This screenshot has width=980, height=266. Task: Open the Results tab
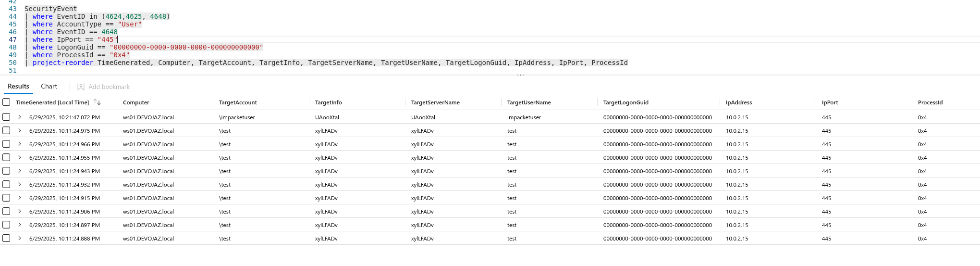click(x=18, y=86)
